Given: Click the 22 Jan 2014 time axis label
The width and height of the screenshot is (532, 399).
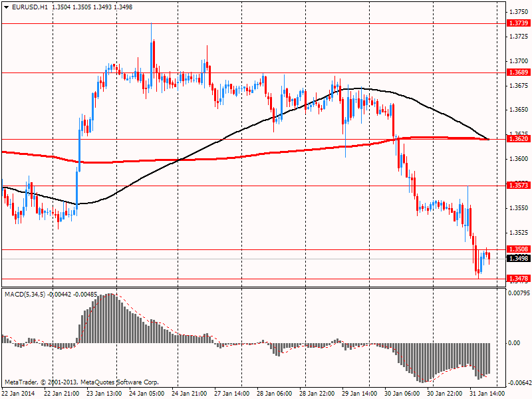Looking at the screenshot, I should point(18,394).
